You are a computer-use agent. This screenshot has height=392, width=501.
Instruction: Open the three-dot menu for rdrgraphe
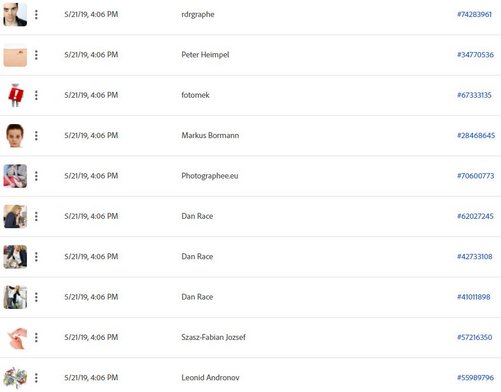[x=36, y=14]
